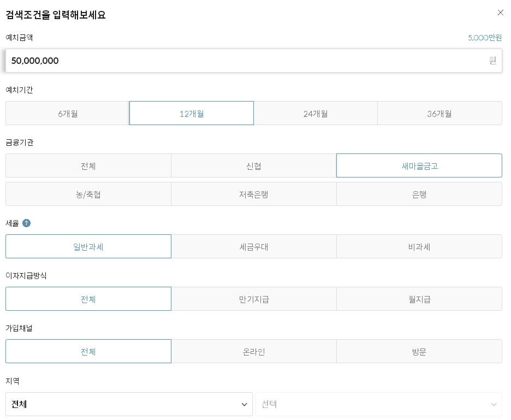Select 일반과세 tax rate option
Viewport: 511px width, 420px height.
point(88,246)
